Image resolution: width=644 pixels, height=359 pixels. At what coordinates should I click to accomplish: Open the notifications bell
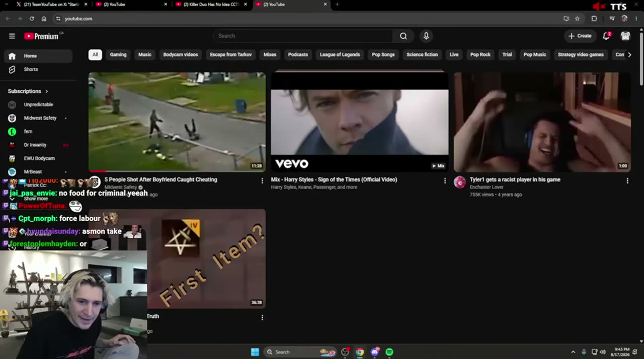tap(607, 36)
